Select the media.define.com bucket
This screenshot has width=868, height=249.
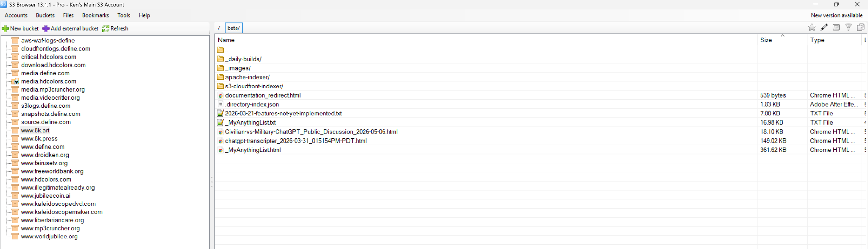tap(45, 73)
